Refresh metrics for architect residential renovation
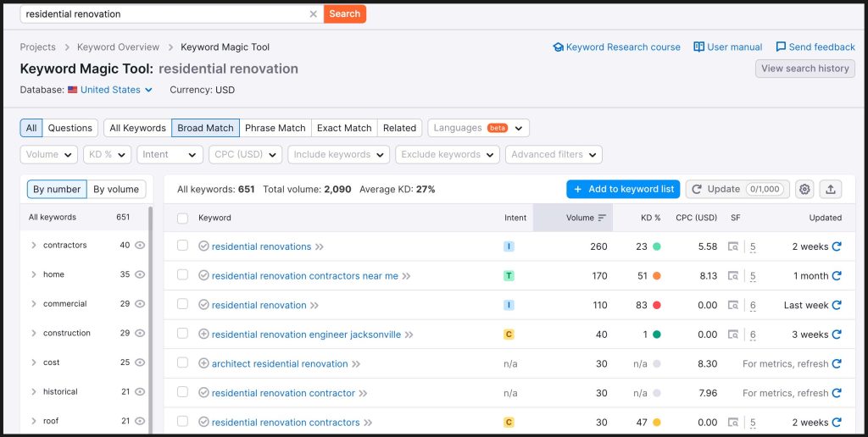 837,364
